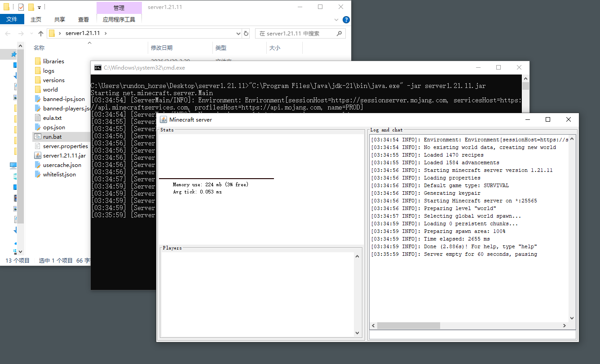Screen dimensions: 600x364
Task: Click the Java icon in Minecraft server title bar
Action: 163,120
